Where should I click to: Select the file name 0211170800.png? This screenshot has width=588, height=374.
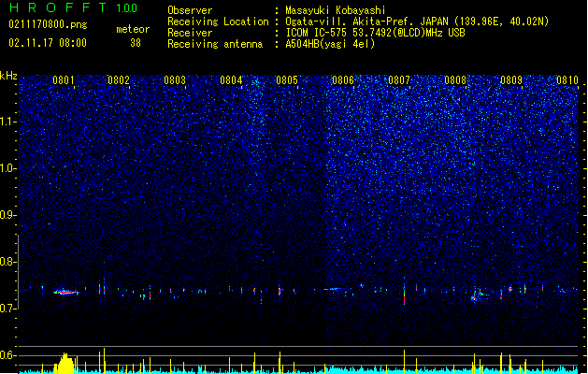point(48,25)
